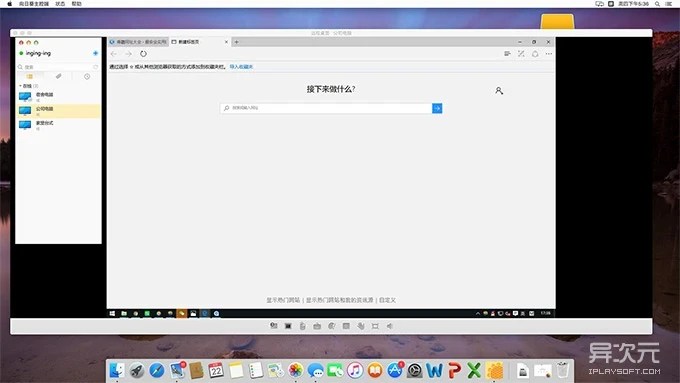Focus the sidebar search field

[58, 67]
